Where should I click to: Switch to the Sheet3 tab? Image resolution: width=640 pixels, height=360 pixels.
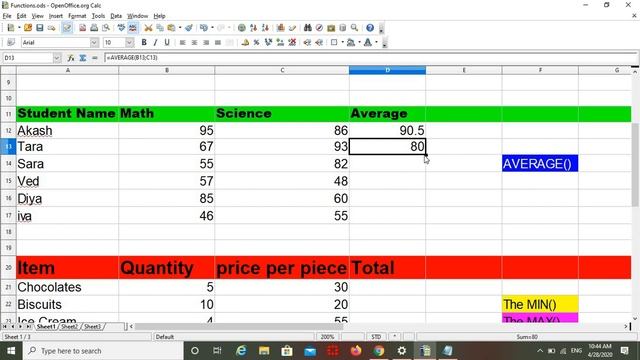click(92, 327)
